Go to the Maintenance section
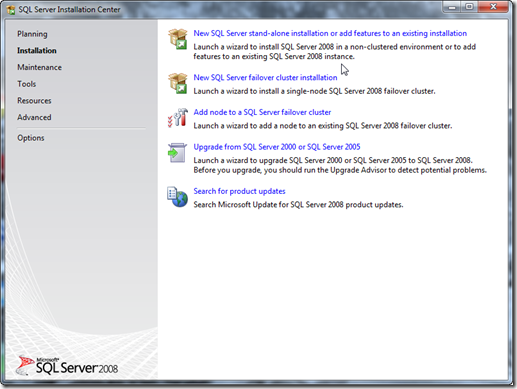 pyautogui.click(x=39, y=67)
